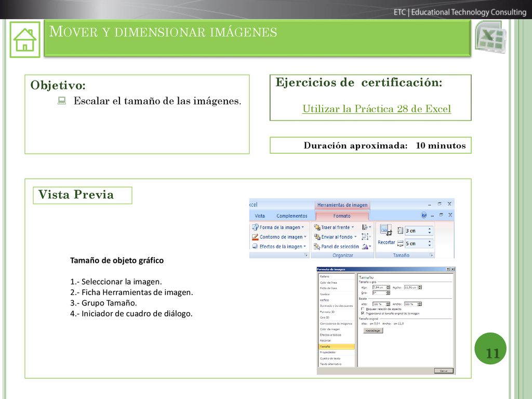Click the Recortar crop tool icon

[386, 230]
